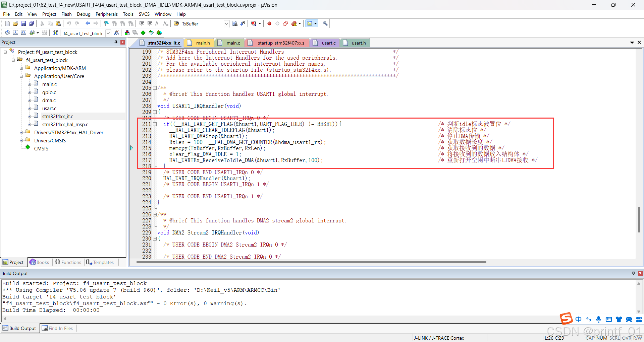Viewport: 644px width, 342px height.
Task: Open the editor tab list dropdown arrow
Action: [x=632, y=43]
